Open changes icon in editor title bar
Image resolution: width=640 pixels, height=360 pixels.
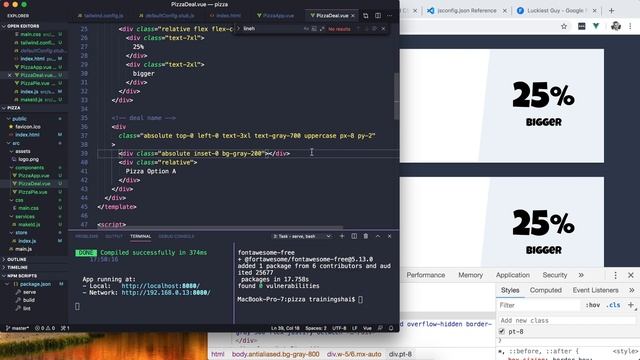(365, 16)
